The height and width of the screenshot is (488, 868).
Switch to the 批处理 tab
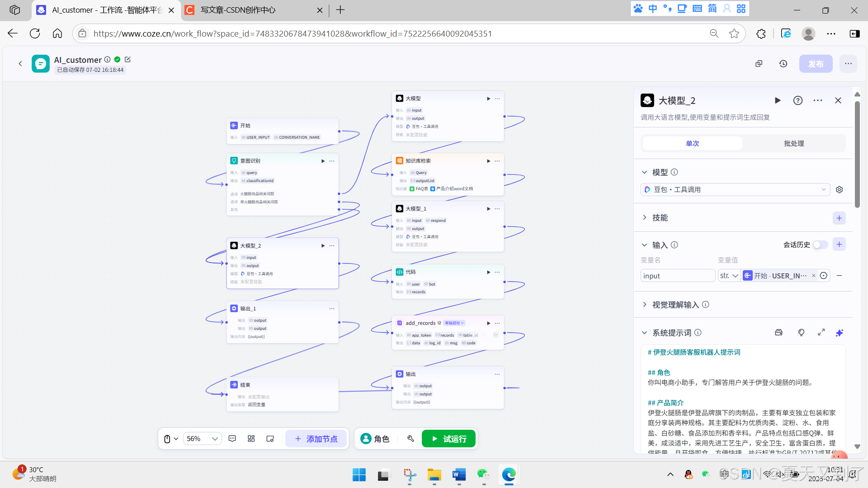point(793,144)
